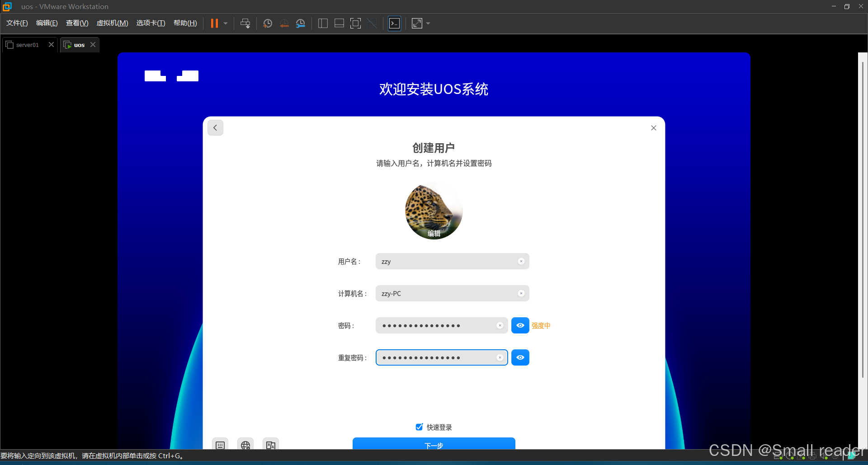Send Ctrl+Alt+Del to the virtual machine
Viewport: 868px width, 465px height.
[245, 23]
